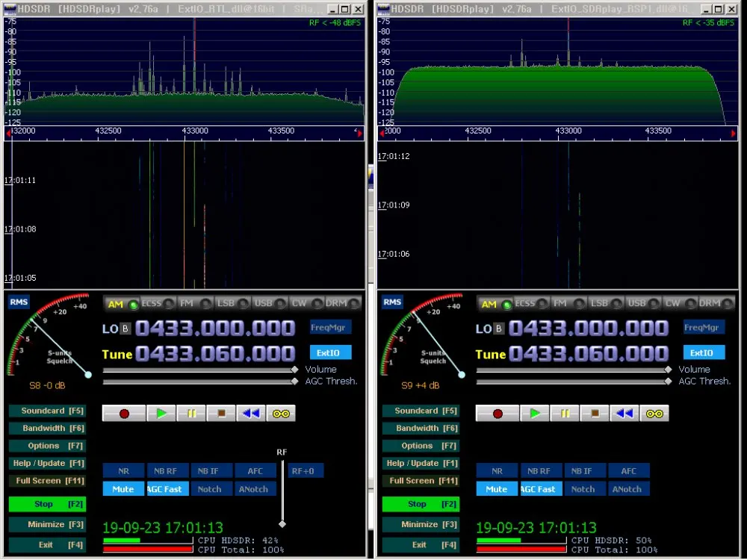Screen dimensions: 747x560
Task: Click the green Play button in right window
Action: coord(535,414)
